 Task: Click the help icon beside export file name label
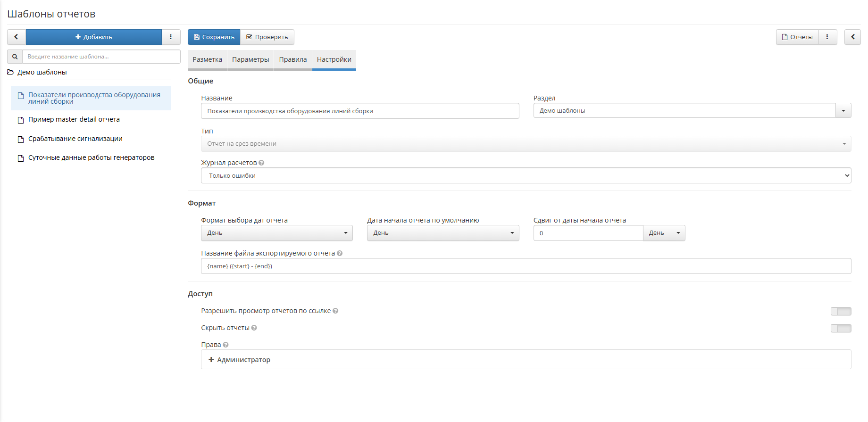point(340,253)
